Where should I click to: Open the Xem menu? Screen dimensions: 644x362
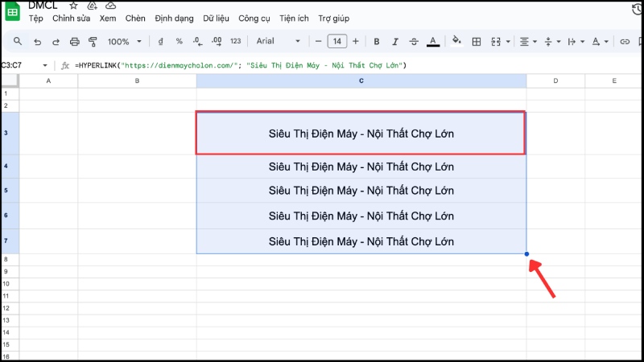click(x=108, y=19)
